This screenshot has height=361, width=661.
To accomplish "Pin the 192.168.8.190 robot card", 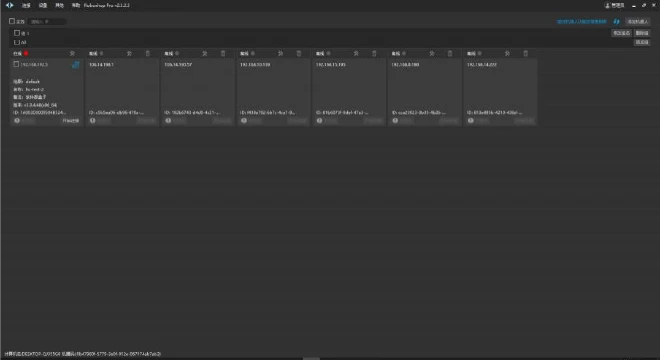I will (x=432, y=54).
